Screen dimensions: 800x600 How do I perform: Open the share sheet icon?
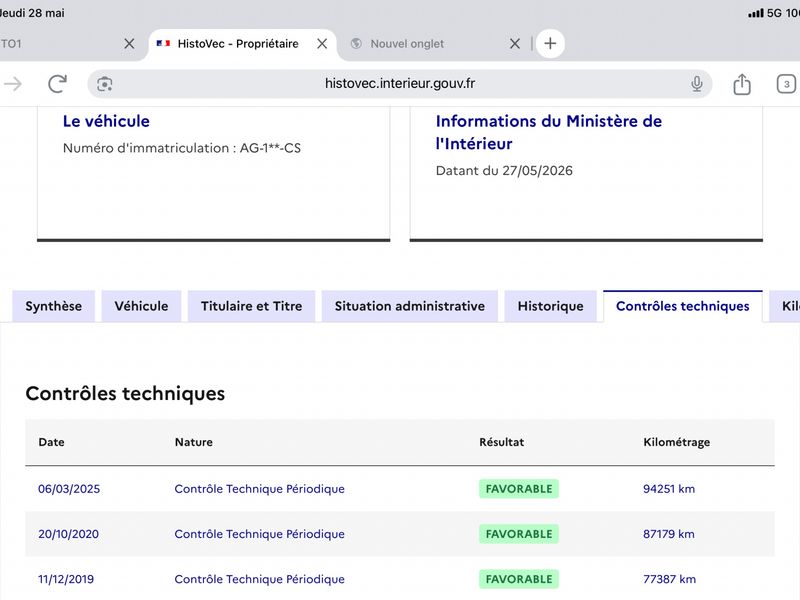[742, 84]
